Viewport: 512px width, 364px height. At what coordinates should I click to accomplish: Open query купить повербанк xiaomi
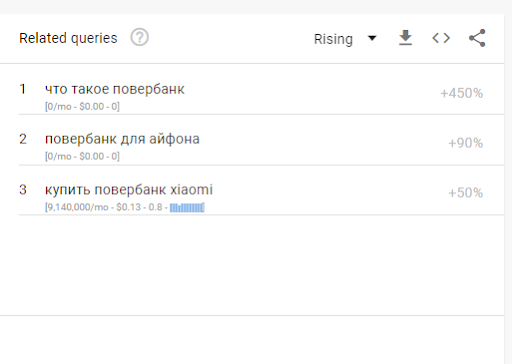point(129,190)
